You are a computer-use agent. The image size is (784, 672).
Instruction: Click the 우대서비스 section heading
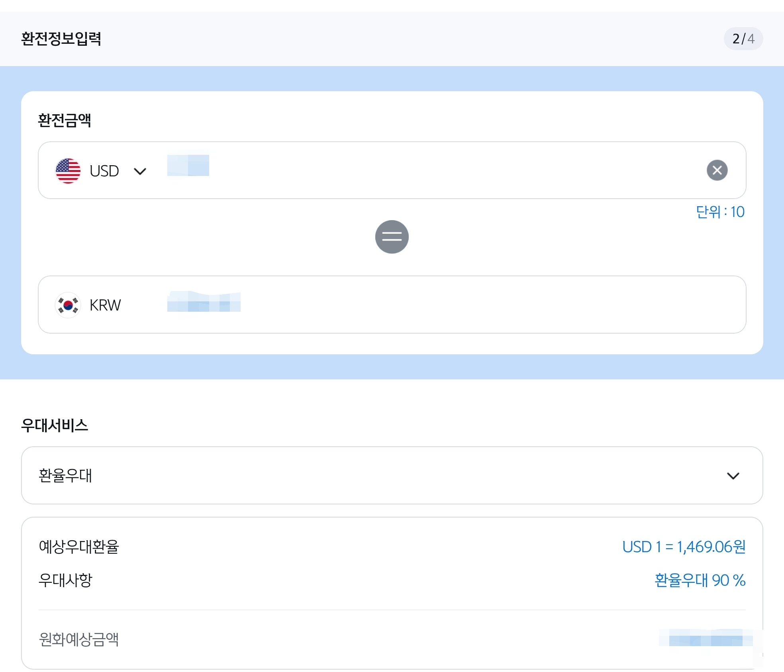55,425
